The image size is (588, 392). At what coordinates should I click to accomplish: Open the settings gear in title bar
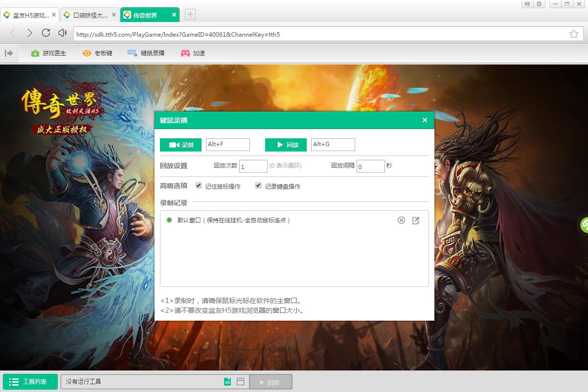[539, 4]
